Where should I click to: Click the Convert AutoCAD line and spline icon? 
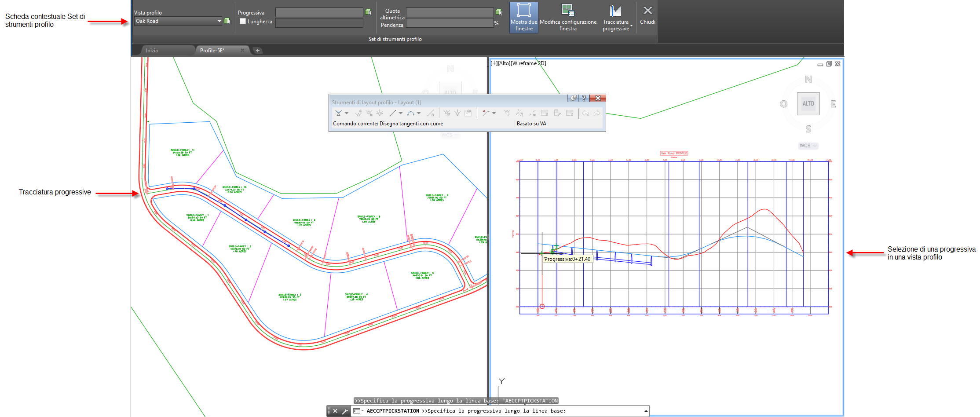coord(431,113)
